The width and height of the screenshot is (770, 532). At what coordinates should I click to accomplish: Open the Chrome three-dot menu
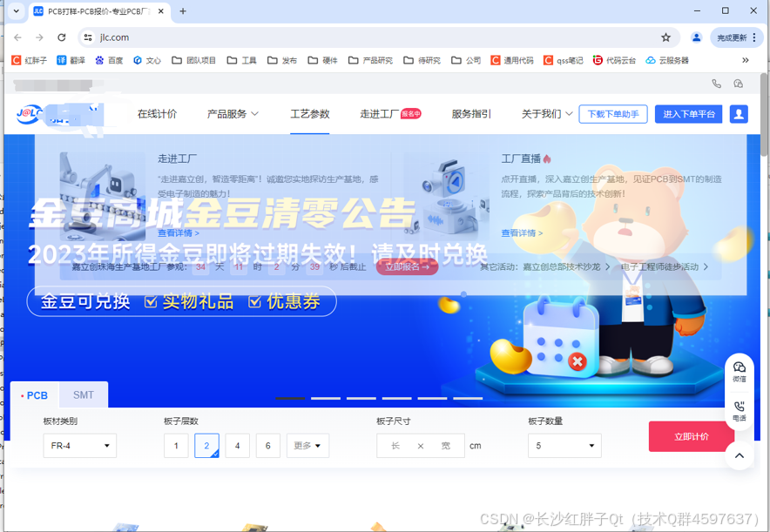pos(754,37)
